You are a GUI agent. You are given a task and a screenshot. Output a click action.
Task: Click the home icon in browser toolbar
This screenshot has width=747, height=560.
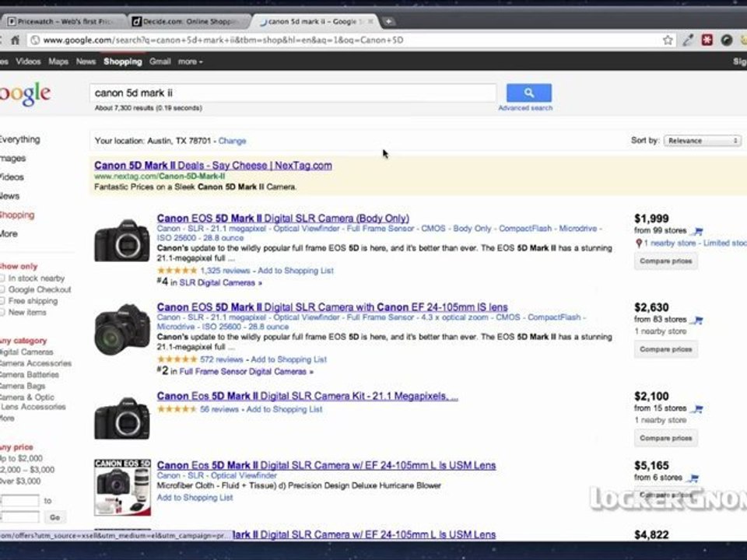tap(16, 40)
